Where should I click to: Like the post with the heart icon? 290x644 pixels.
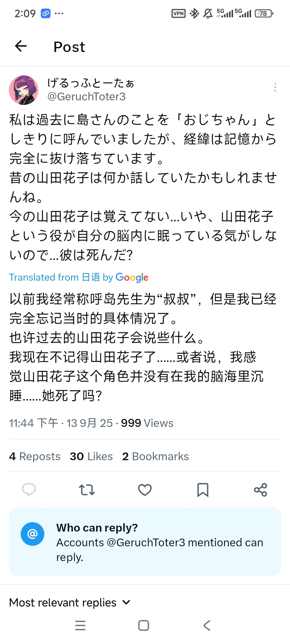(x=145, y=489)
